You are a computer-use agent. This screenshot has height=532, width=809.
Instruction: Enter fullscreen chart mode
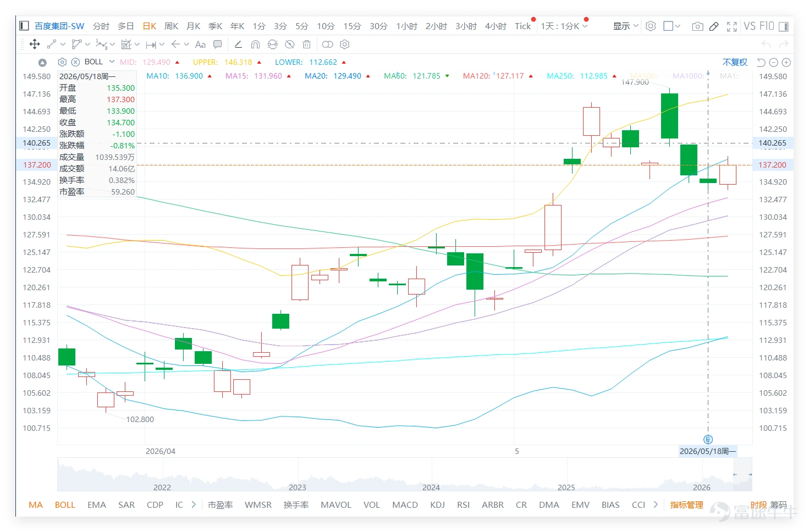point(731,26)
